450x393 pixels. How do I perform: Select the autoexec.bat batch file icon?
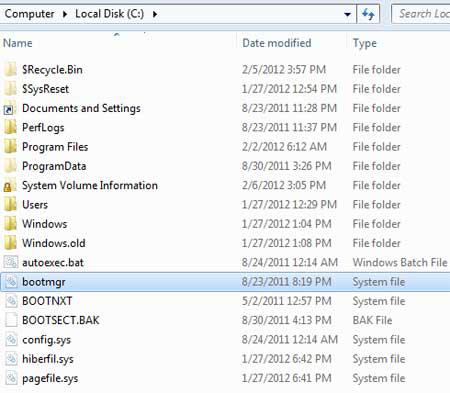(x=11, y=262)
